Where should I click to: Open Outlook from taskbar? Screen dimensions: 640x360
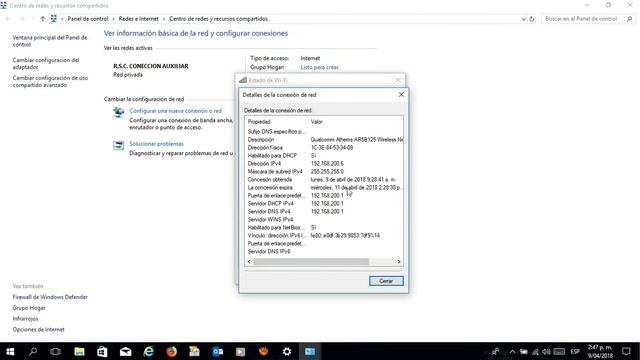point(218,351)
